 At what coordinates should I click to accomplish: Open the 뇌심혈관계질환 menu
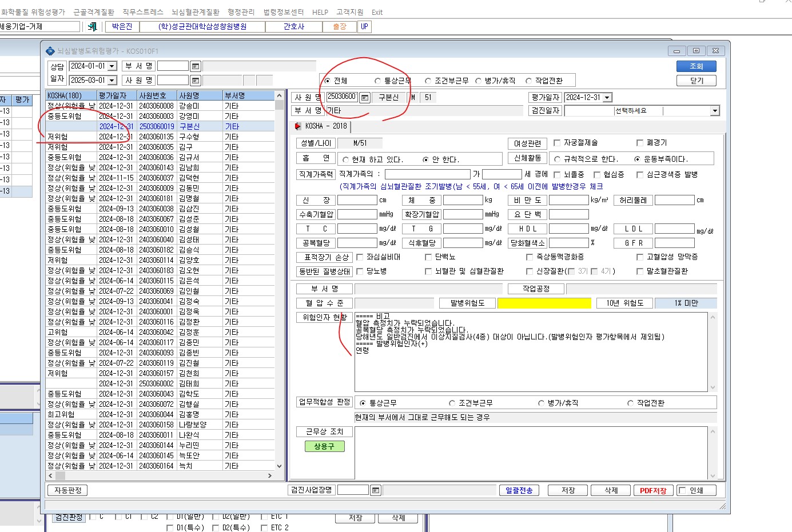coord(196,12)
